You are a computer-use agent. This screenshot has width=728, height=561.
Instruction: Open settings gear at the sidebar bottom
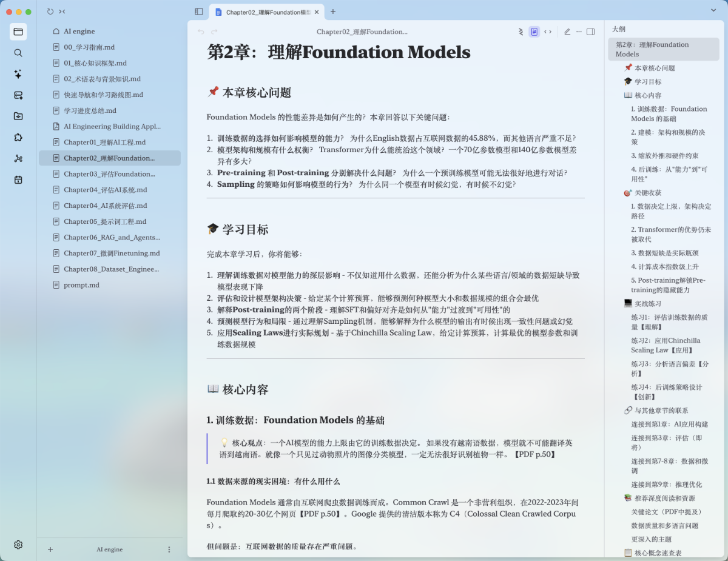[x=18, y=545]
